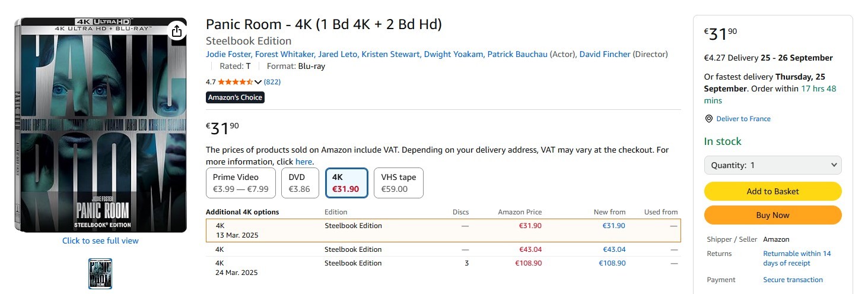Open the Secure transaction link
This screenshot has height=294, width=868.
pos(793,280)
